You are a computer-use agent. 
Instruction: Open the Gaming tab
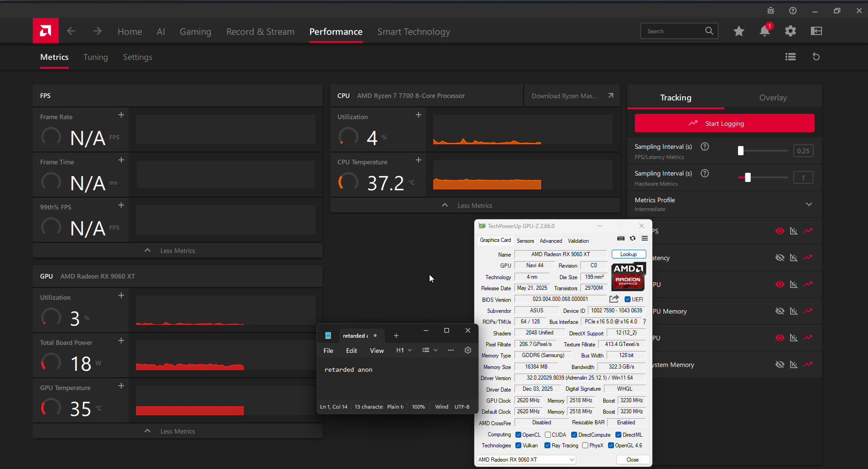(x=195, y=31)
